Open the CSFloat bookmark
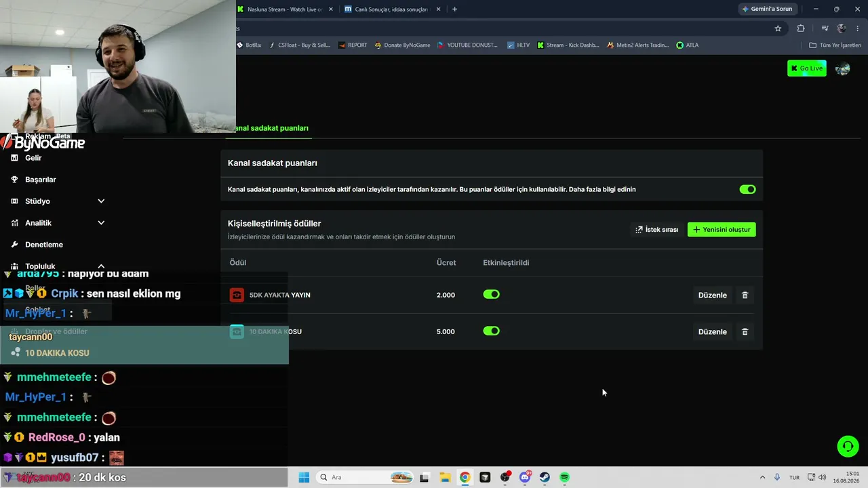Viewport: 868px width, 488px height. click(299, 45)
